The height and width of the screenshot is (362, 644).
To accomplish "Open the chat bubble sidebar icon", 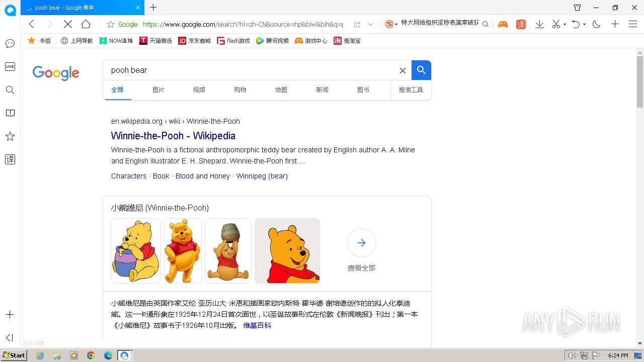I will 10,44.
